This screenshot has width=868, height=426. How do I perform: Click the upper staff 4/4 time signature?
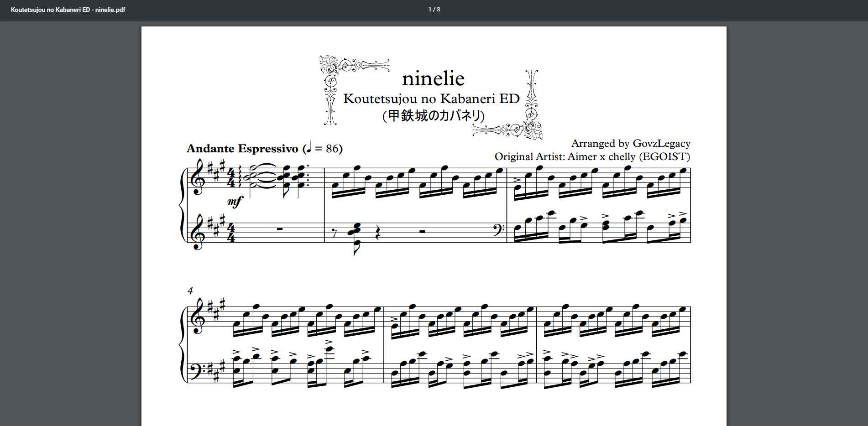click(231, 178)
